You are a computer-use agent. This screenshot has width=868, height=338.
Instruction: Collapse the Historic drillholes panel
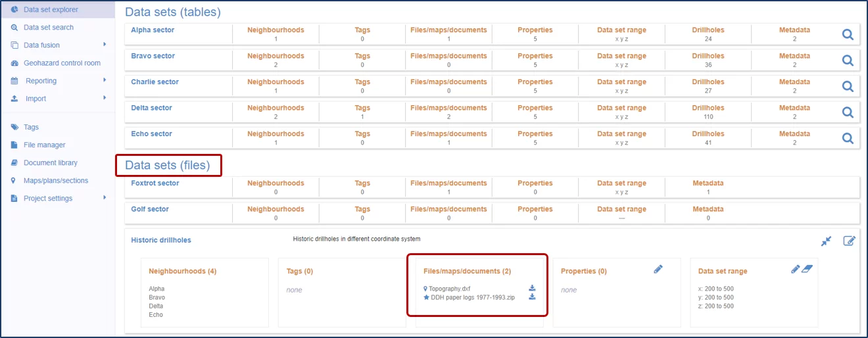[826, 241]
